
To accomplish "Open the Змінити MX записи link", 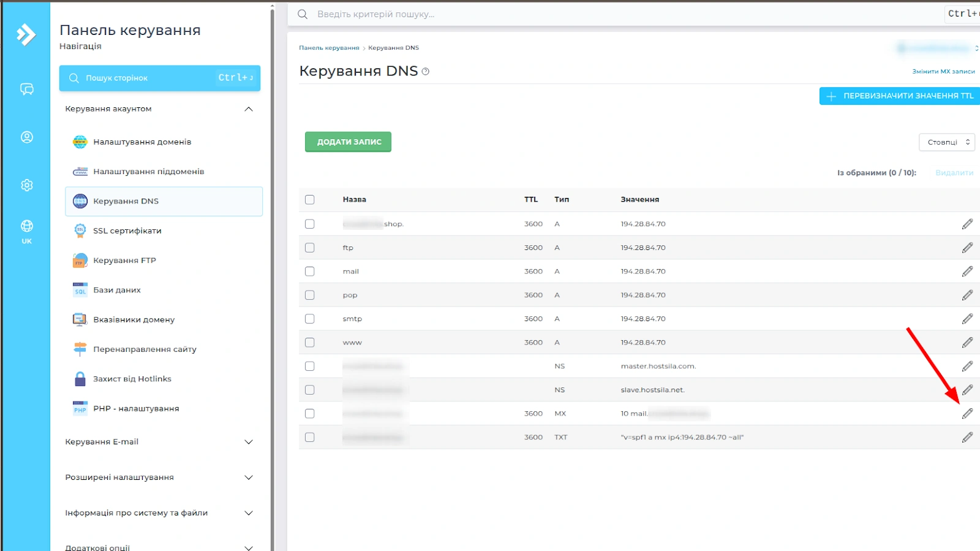I will 943,72.
